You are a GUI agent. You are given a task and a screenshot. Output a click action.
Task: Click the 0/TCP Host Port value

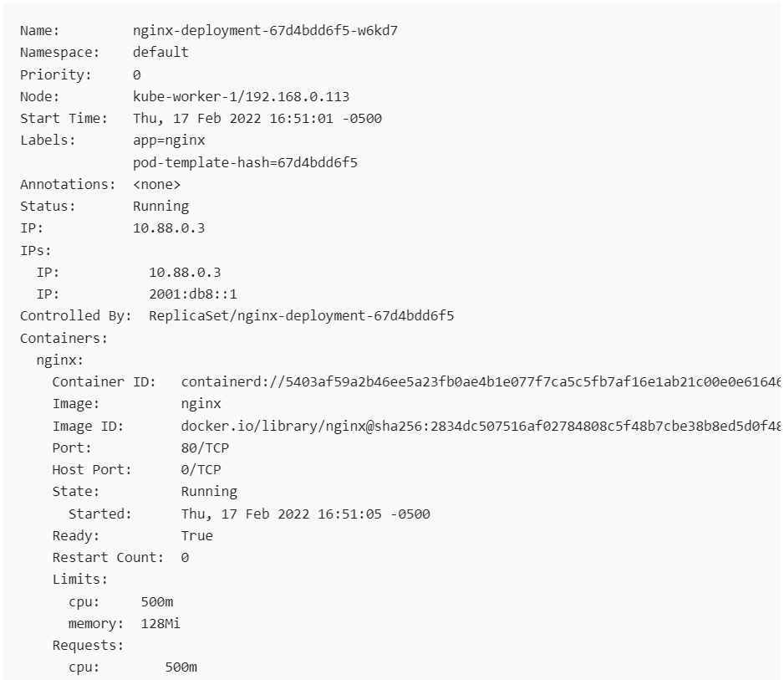coord(201,469)
